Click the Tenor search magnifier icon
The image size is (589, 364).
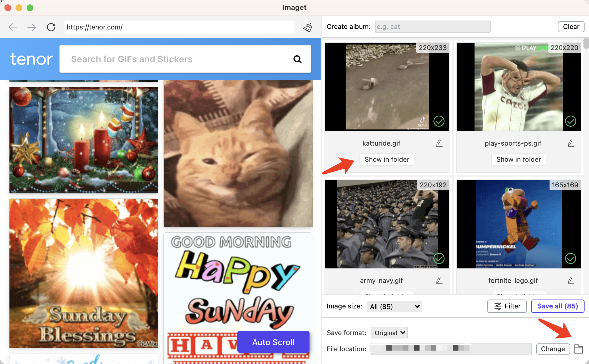[x=298, y=59]
